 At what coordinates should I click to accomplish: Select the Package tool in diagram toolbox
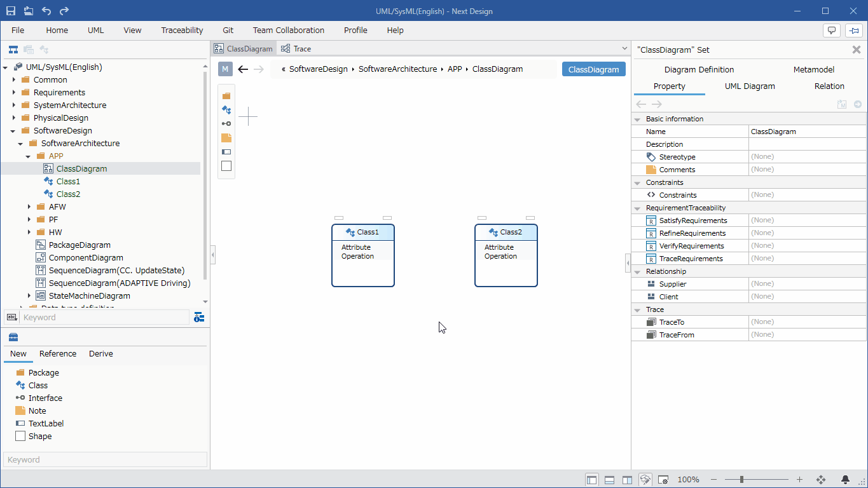[x=226, y=96]
